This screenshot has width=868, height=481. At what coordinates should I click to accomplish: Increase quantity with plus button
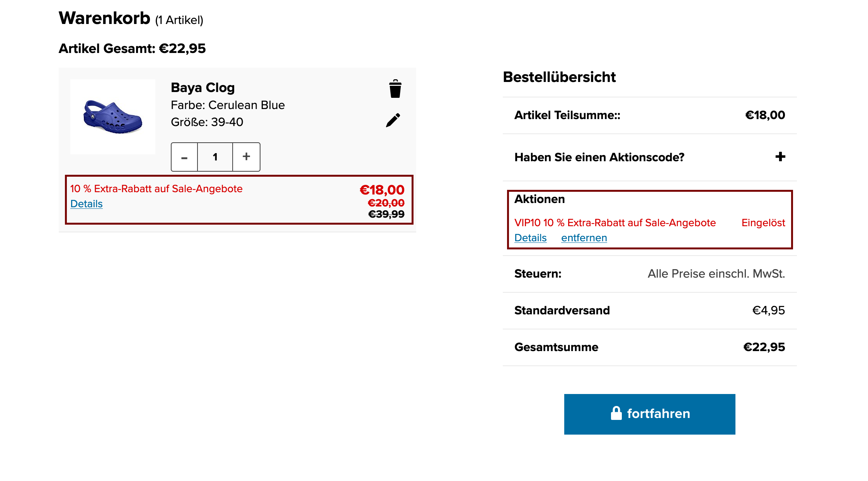coord(246,157)
